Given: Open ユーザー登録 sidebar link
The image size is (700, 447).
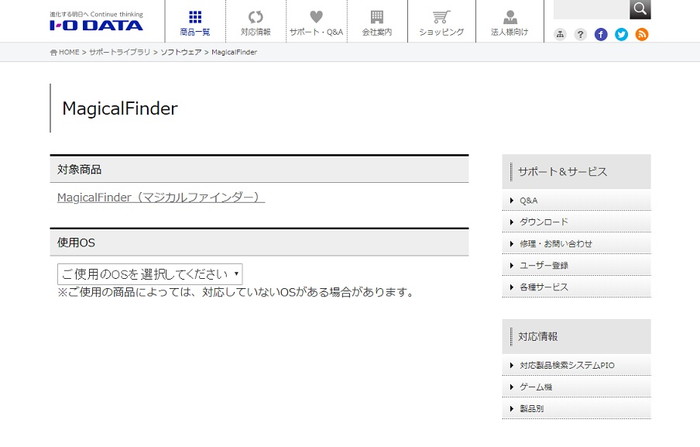Looking at the screenshot, I should pyautogui.click(x=576, y=265).
